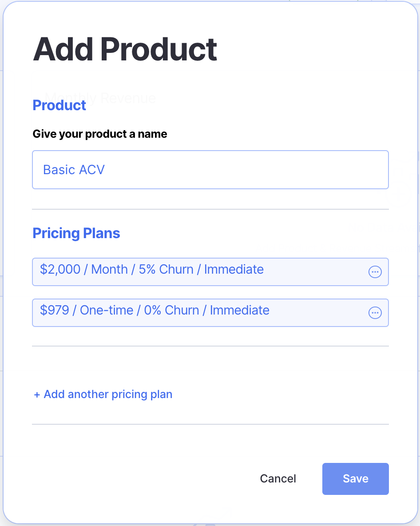Screen dimensions: 420x526
Task: Click the $2,000 price text
Action: 60,269
